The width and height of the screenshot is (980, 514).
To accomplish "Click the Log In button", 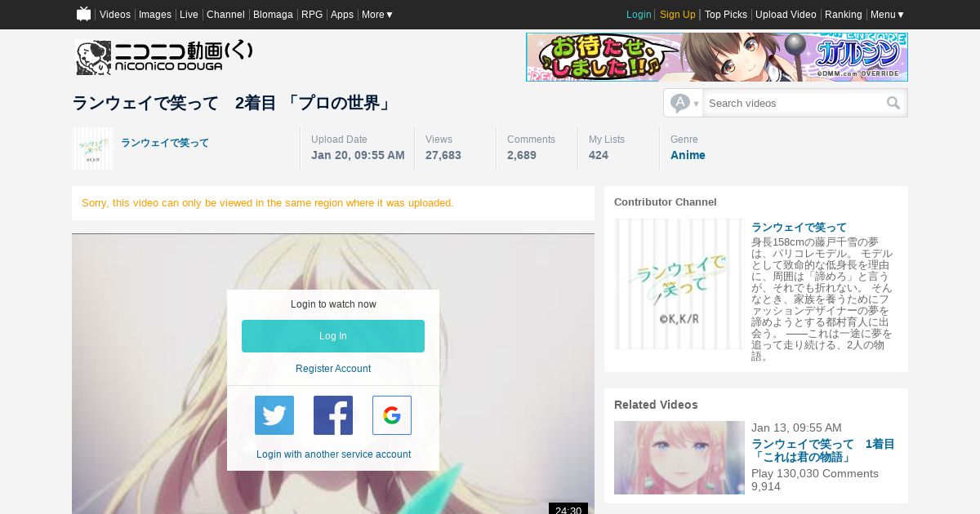I will click(333, 336).
